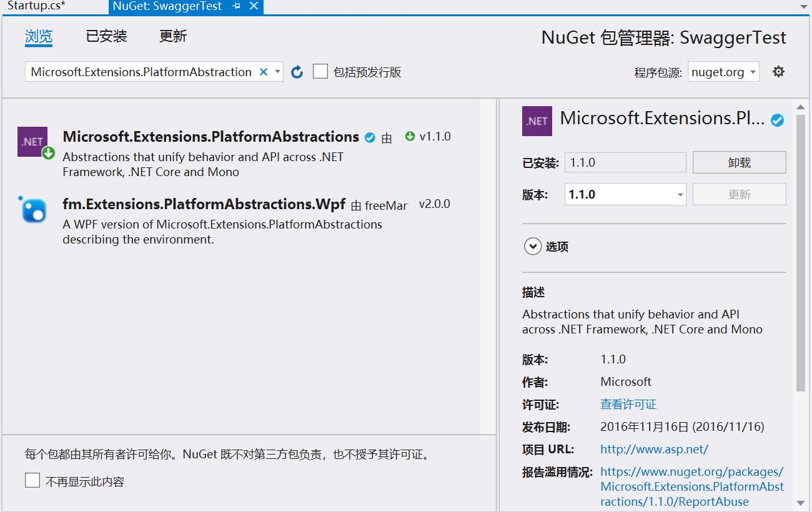The image size is (812, 512).
Task: Click the disabled Update button
Action: click(x=740, y=194)
